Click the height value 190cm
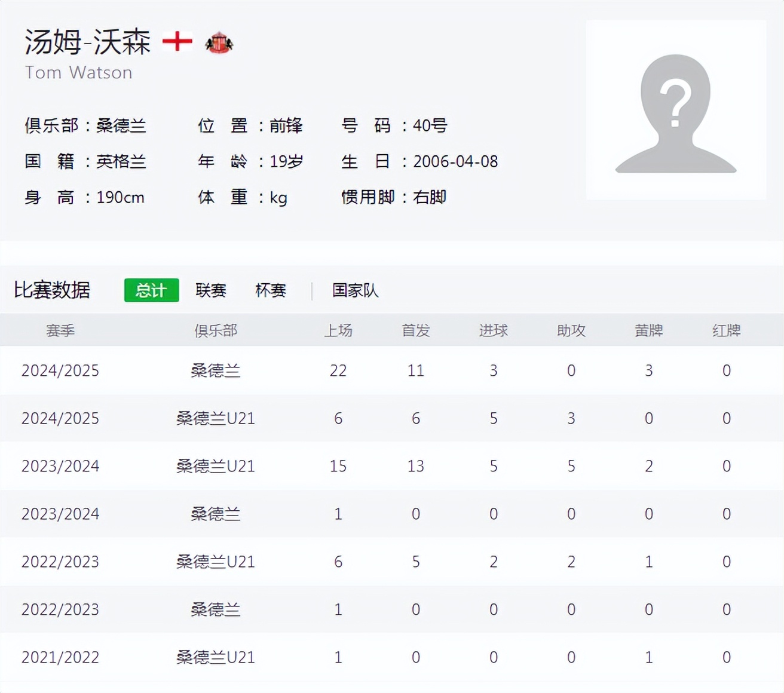Viewport: 784px width, 693px height. (121, 197)
